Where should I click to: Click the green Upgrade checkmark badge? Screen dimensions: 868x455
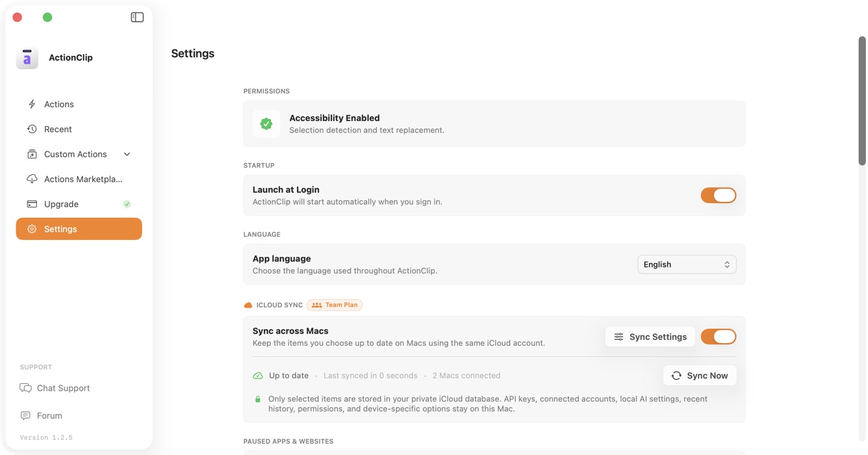[x=127, y=204]
